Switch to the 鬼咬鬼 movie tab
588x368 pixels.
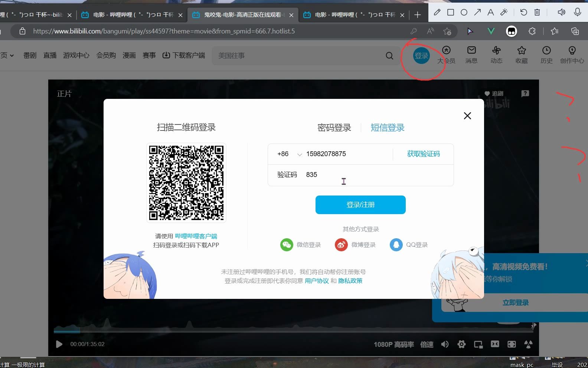[x=243, y=15]
